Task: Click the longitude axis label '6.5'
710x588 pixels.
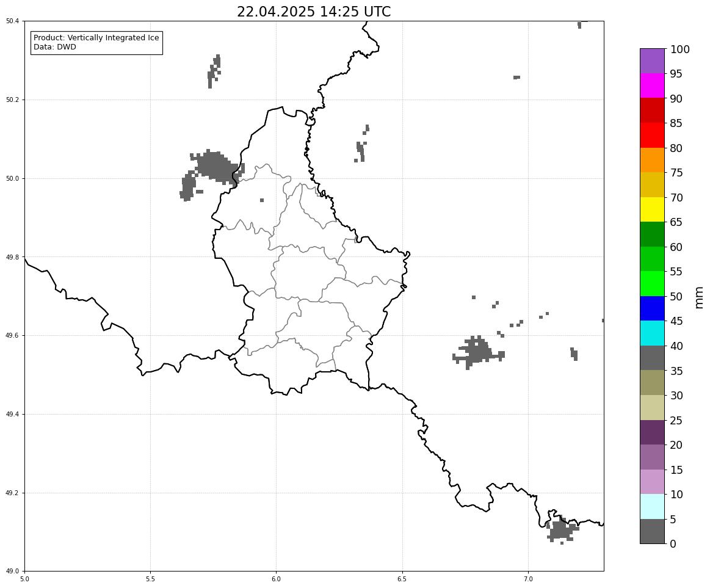Action: 402,579
